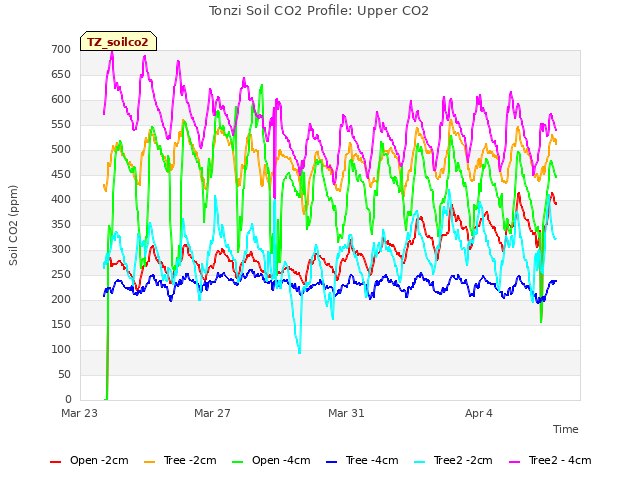Select the Tree -4cm legend label
Viewport: 640px width, 480px height.
tap(372, 460)
